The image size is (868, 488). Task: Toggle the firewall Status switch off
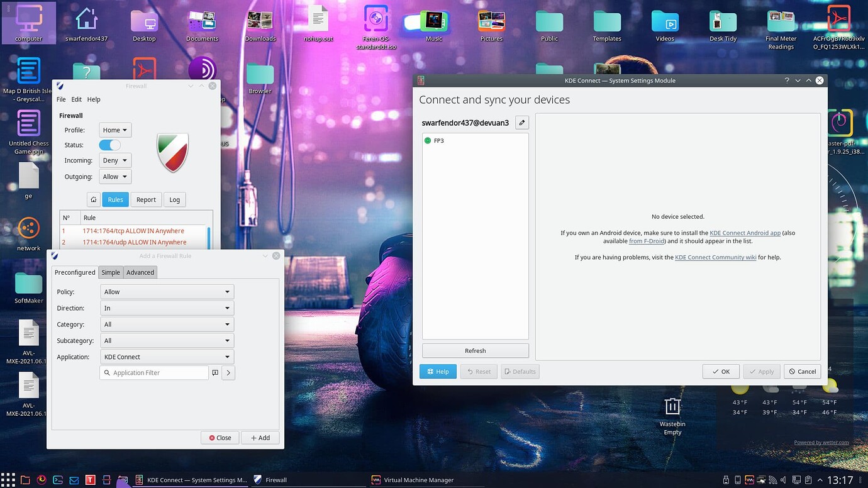coord(109,145)
